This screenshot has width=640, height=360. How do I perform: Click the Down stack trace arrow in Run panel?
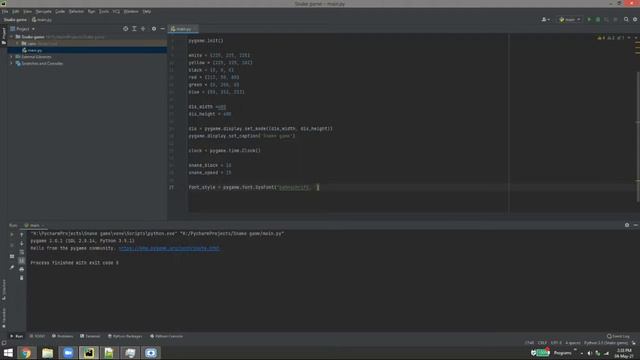(22, 243)
